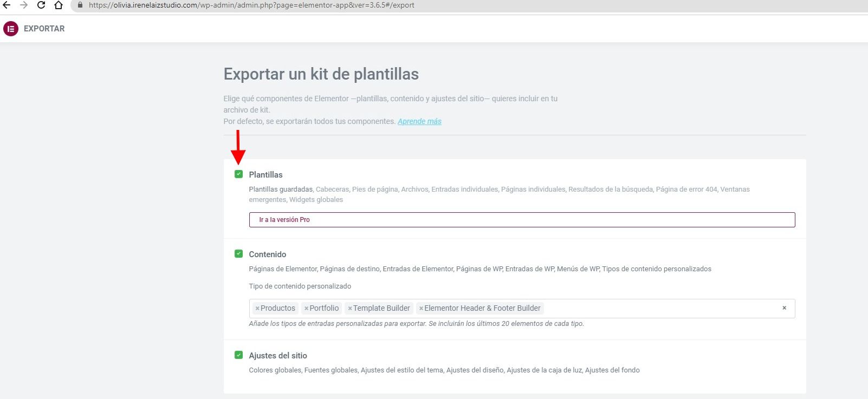Image resolution: width=868 pixels, height=399 pixels.
Task: Click the Páginas de Elementor content description
Action: tap(480, 269)
